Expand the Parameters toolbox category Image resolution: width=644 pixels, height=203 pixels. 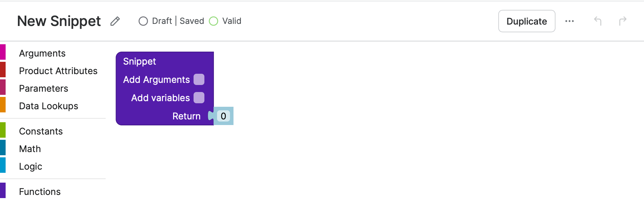(x=44, y=89)
